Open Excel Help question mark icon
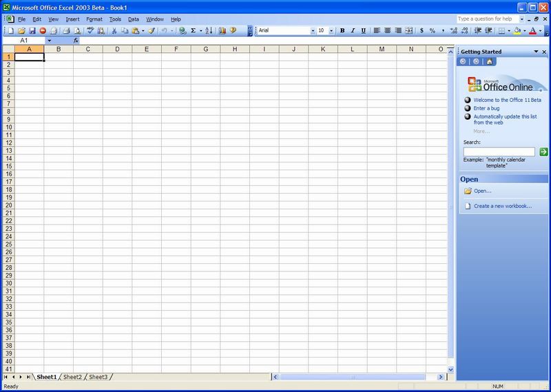 233,30
